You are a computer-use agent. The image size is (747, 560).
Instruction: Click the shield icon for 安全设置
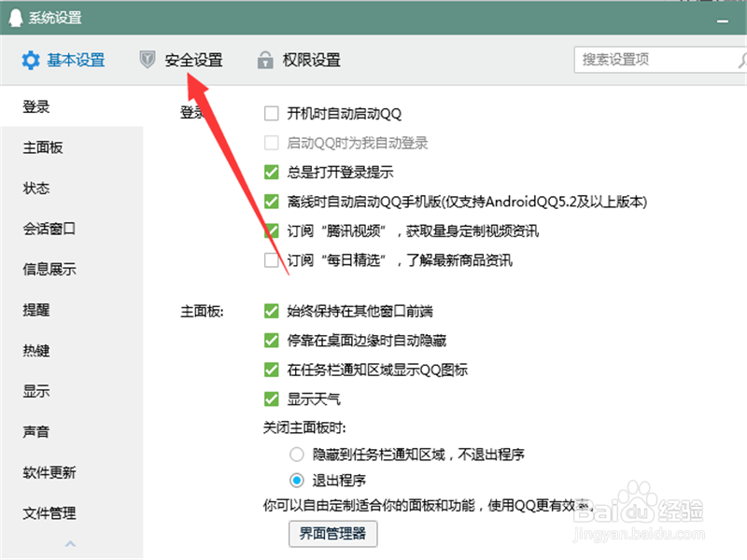click(x=147, y=60)
